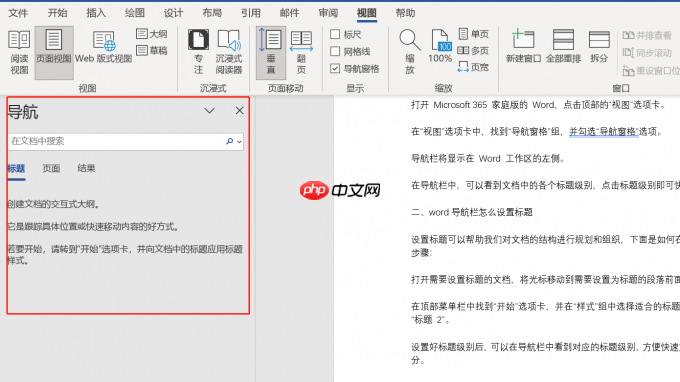The image size is (680, 382).
Task: Open the Home tab (开始)
Action: coord(57,13)
